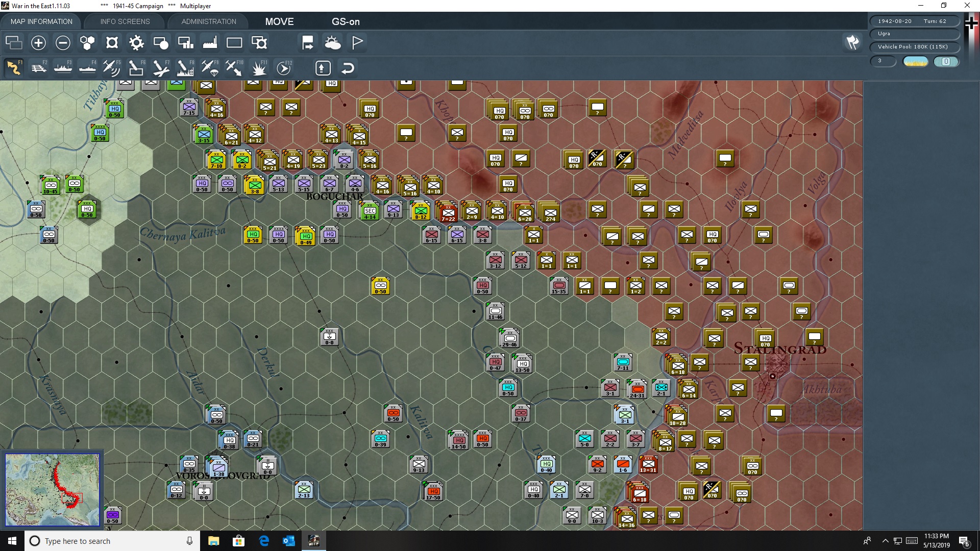Select amphibious transport F4 ship icon
Screen dimensions: 980x551
click(87, 67)
